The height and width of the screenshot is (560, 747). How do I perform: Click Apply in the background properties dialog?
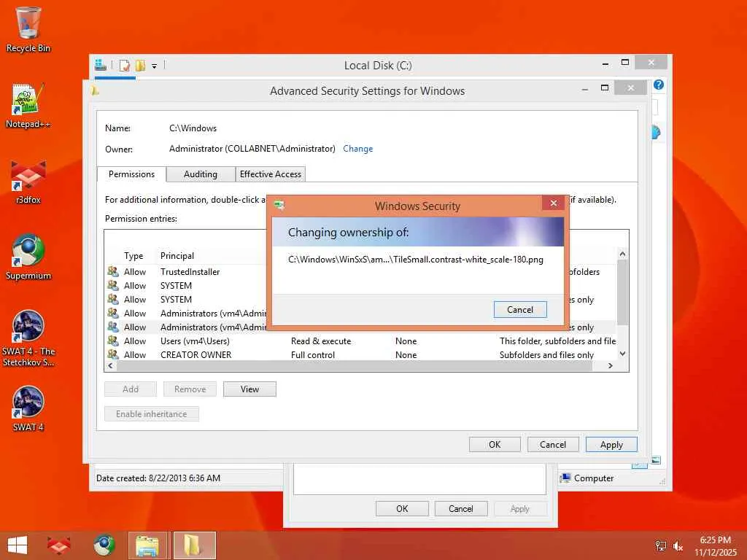click(520, 508)
